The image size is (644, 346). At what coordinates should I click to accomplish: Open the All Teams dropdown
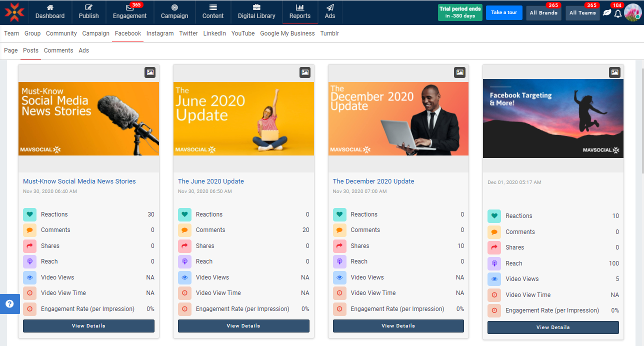(582, 13)
